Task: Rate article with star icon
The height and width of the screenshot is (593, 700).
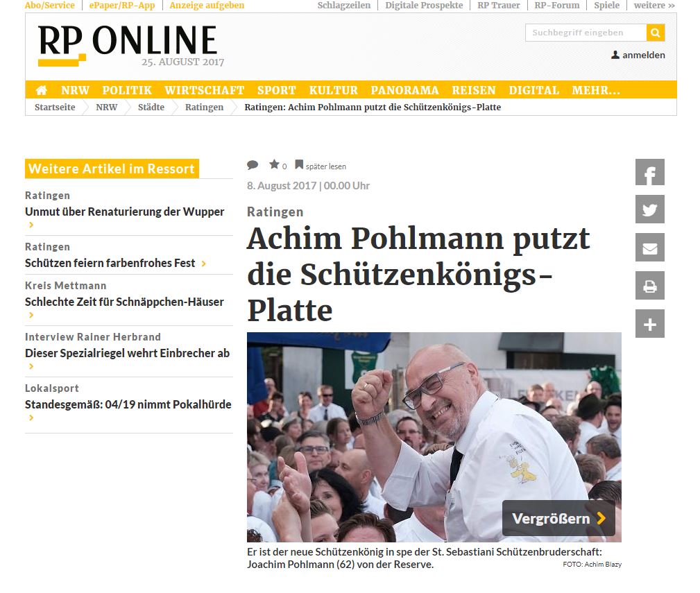Action: click(x=274, y=164)
